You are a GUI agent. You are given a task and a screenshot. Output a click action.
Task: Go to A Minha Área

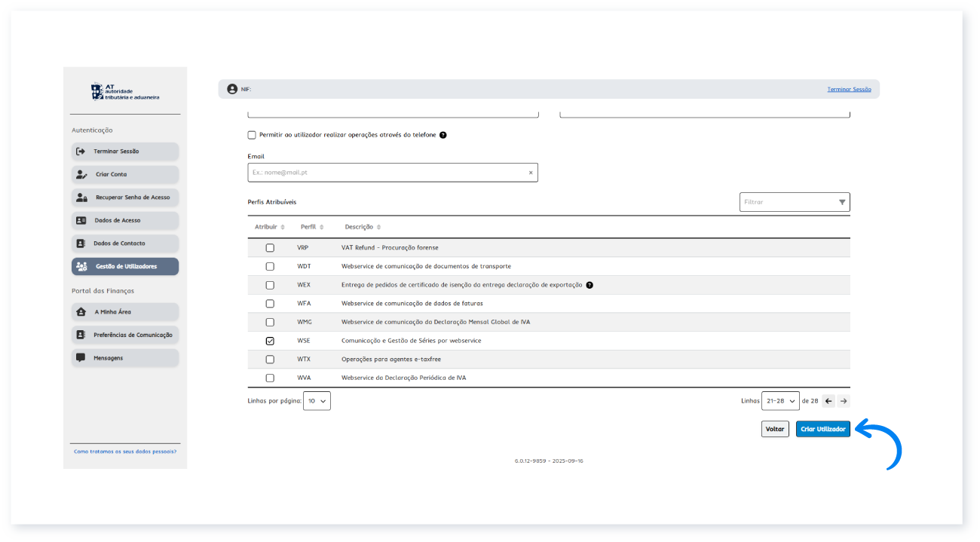click(125, 311)
